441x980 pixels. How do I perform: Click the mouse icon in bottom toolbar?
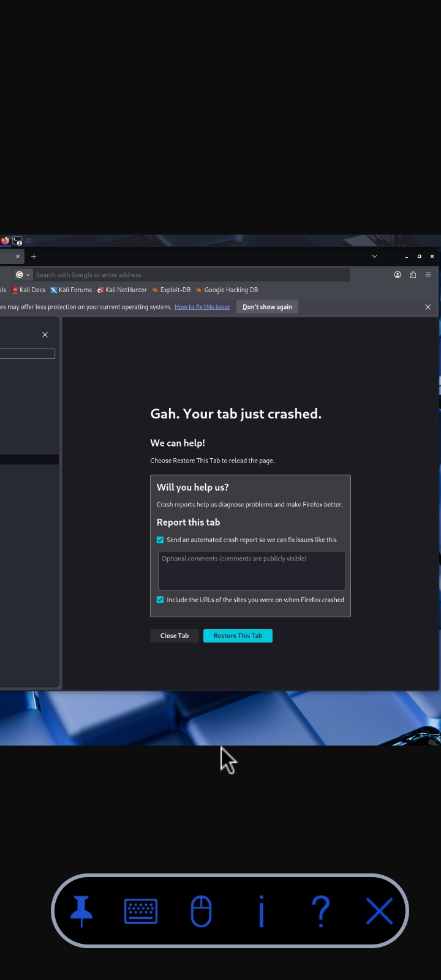(x=201, y=911)
